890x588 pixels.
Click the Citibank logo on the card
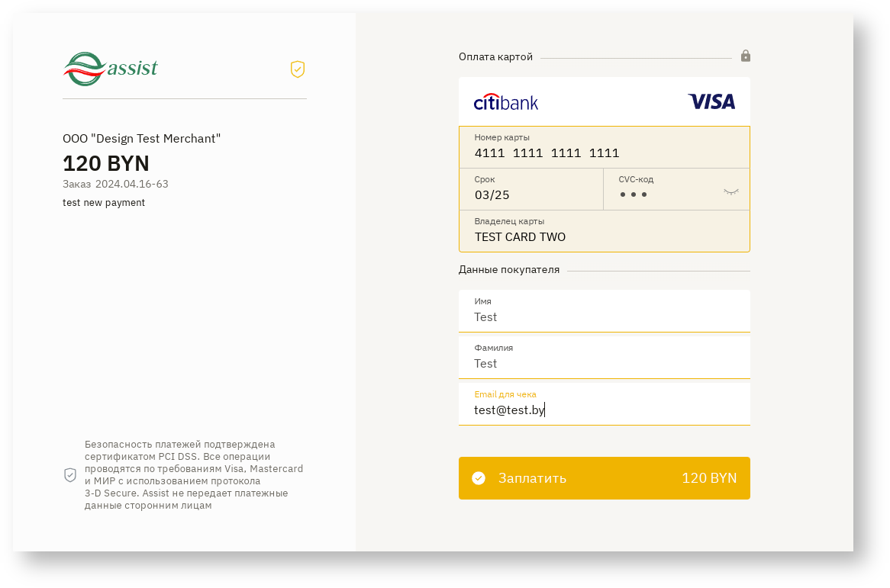(506, 102)
